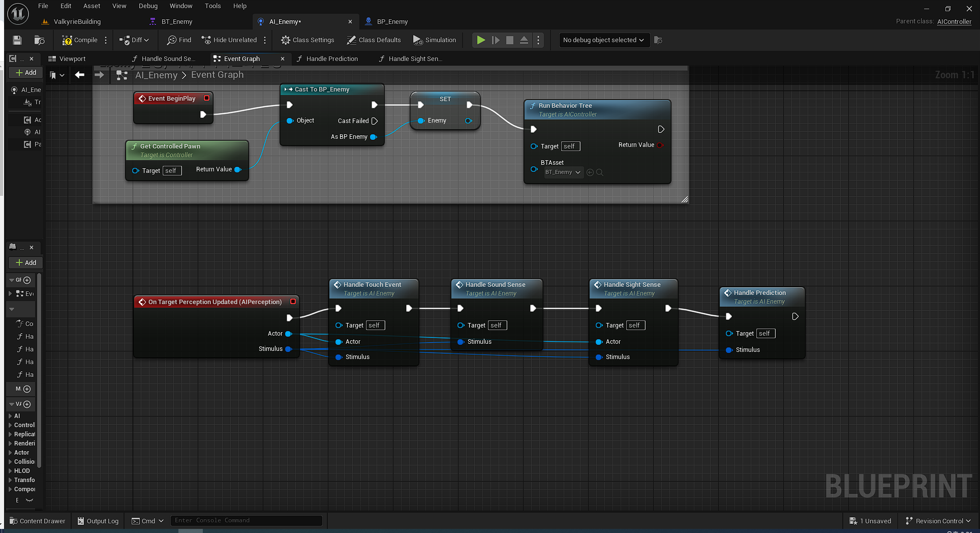Open the Tools menu

coord(212,6)
